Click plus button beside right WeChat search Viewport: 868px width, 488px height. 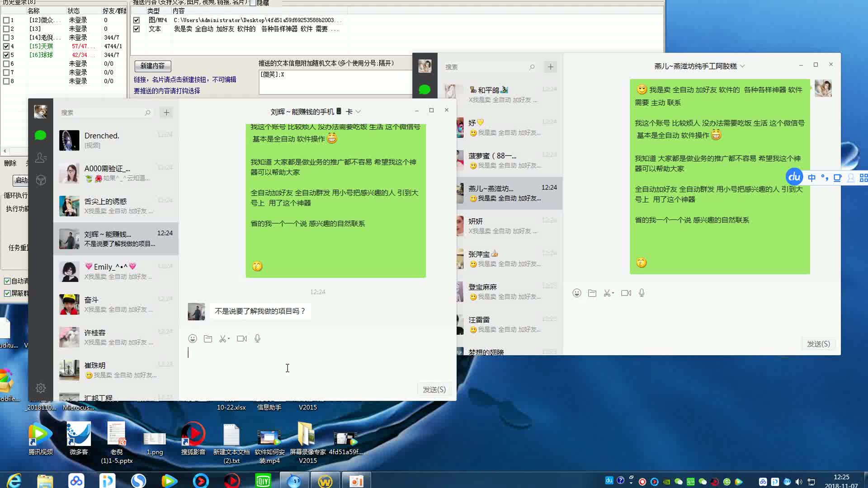551,67
